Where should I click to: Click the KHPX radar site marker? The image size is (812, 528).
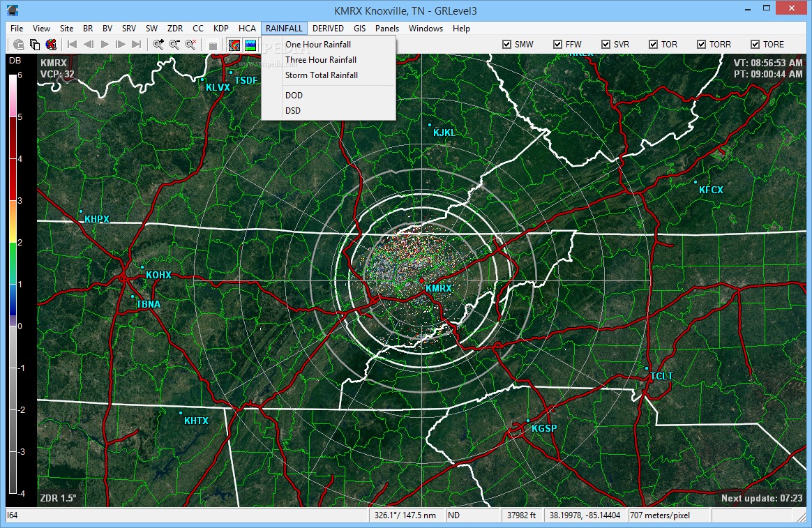82,211
